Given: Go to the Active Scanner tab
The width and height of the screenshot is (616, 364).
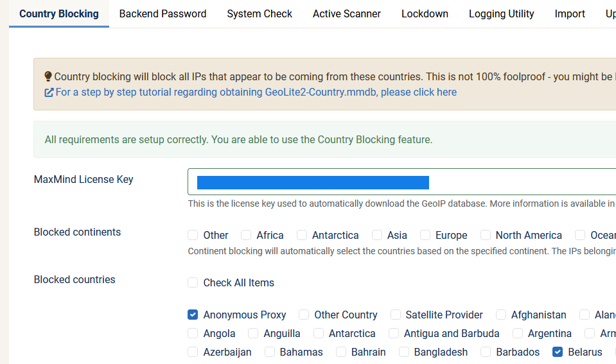Looking at the screenshot, I should [347, 13].
